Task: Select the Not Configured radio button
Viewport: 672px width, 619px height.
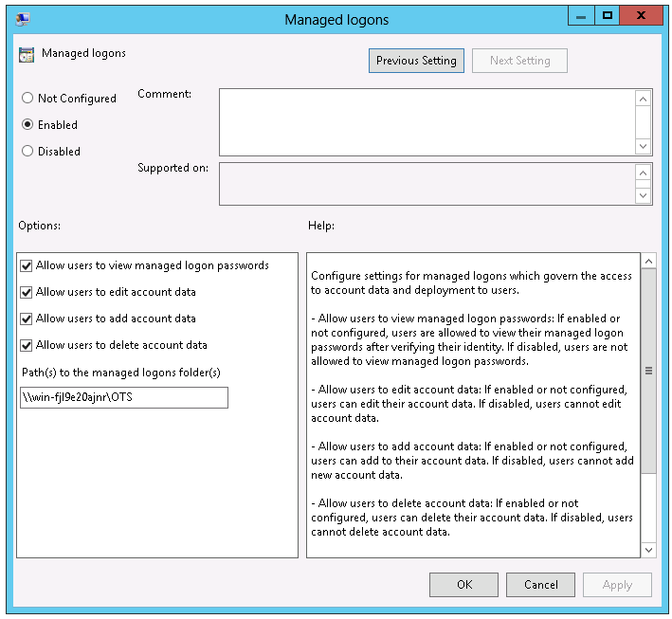Action: [27, 99]
